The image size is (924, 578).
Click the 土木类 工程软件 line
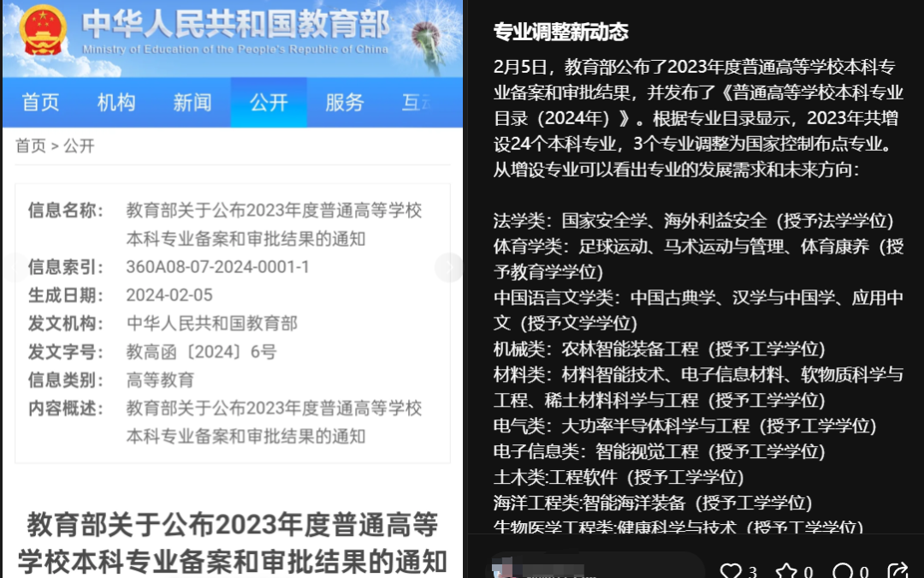pyautogui.click(x=619, y=477)
